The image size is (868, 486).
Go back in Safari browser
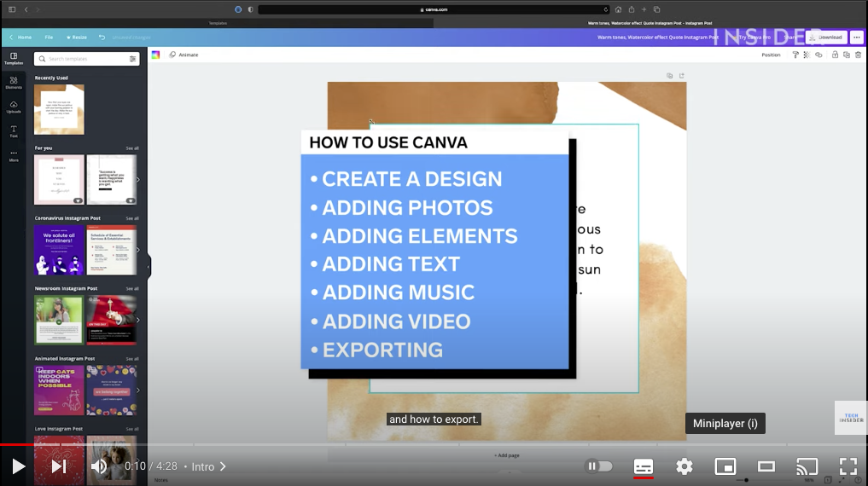[x=26, y=9]
